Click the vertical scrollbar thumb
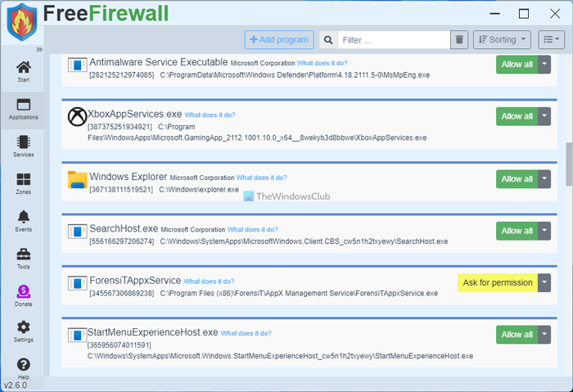Screen dimensions: 573x392 (x=569, y=164)
